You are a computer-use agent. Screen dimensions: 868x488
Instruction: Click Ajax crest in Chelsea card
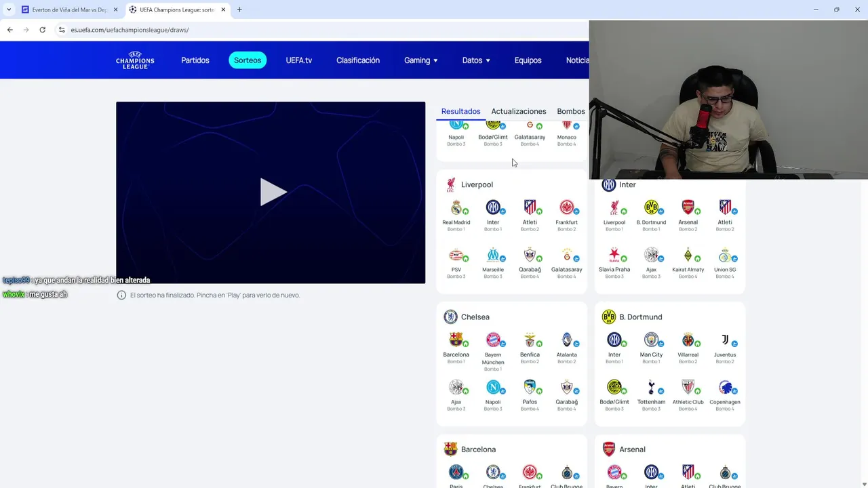pos(456,387)
